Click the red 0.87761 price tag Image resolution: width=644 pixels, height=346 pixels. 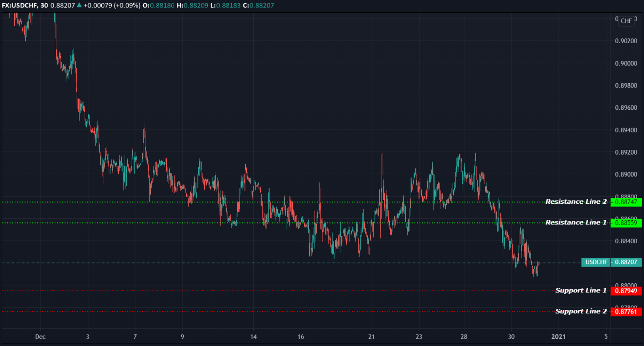[626, 312]
